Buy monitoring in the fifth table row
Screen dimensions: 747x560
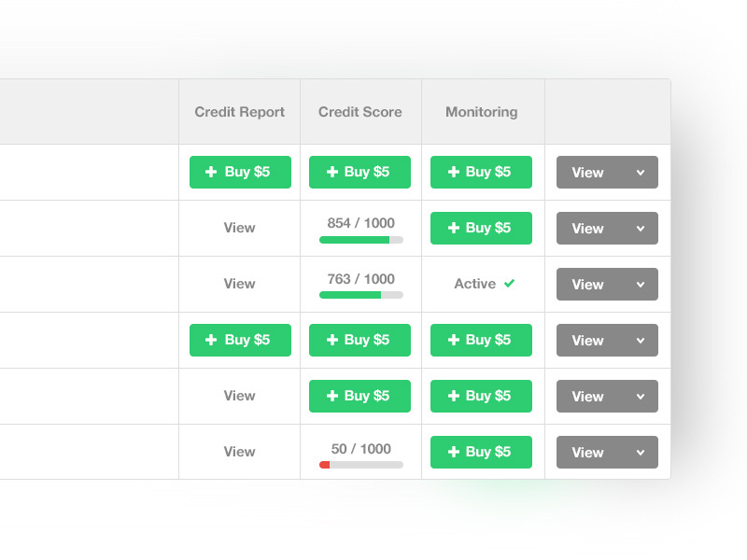coord(481,396)
